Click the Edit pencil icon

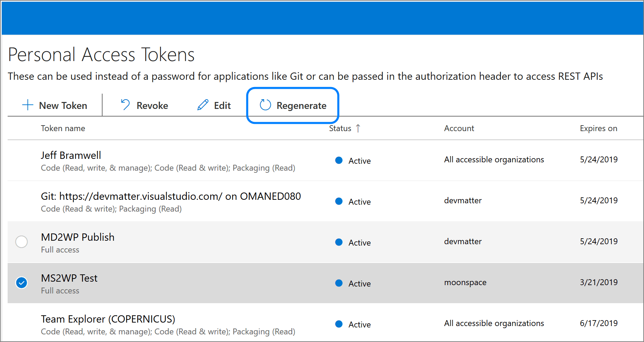203,104
